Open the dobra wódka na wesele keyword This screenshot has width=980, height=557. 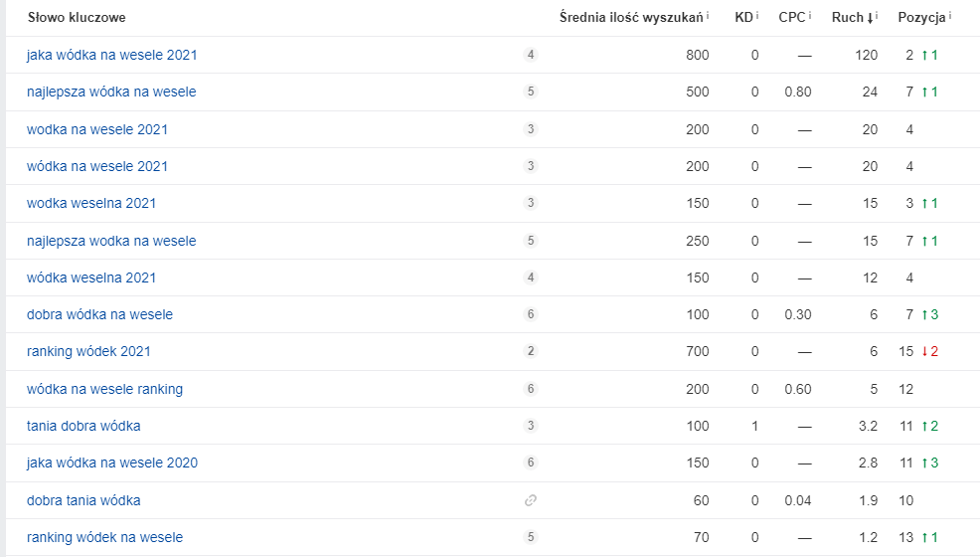click(x=99, y=314)
